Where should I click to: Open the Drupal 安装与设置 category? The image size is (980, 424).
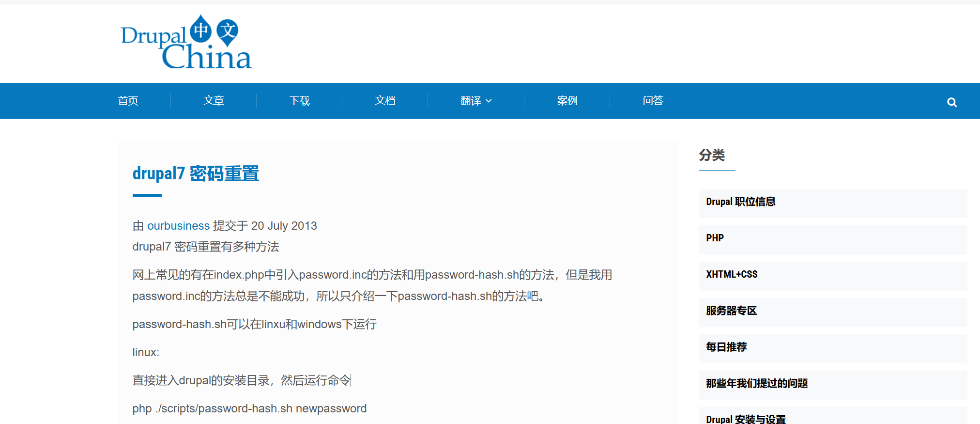click(833, 417)
